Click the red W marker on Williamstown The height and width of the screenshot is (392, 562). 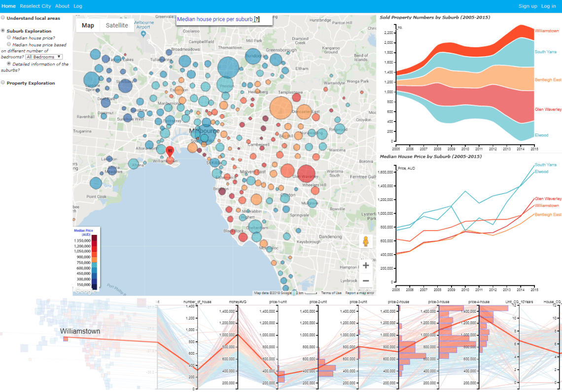click(x=170, y=151)
